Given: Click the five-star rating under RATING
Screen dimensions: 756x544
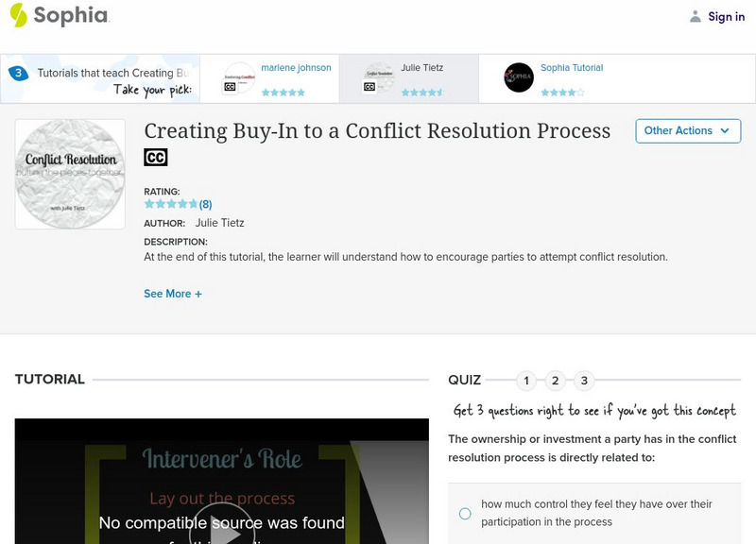Looking at the screenshot, I should pos(169,201).
